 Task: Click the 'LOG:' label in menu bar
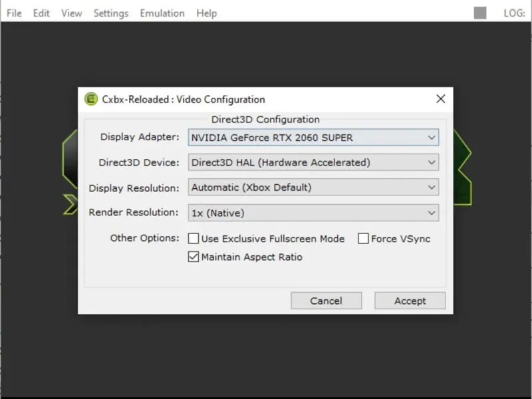point(514,13)
